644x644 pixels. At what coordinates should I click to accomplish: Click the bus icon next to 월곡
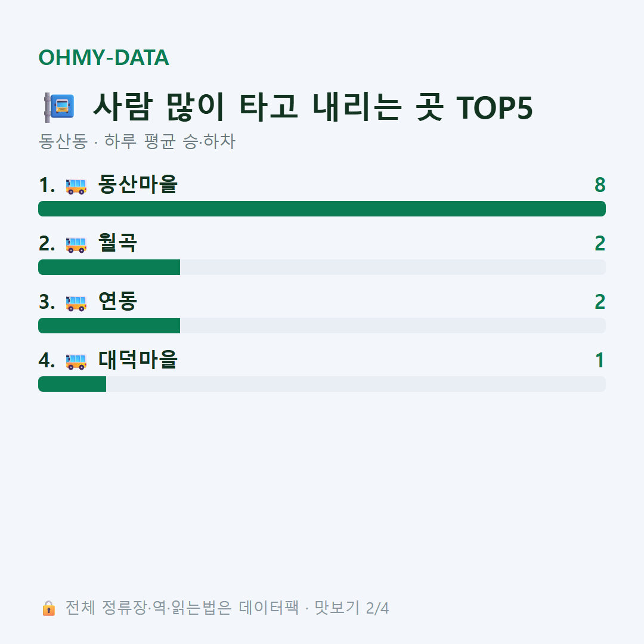coord(76,245)
